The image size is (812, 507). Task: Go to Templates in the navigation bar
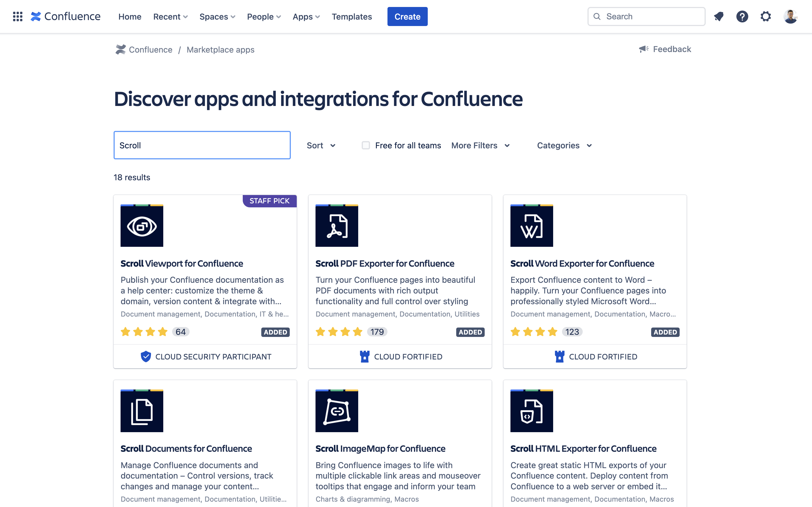click(352, 16)
